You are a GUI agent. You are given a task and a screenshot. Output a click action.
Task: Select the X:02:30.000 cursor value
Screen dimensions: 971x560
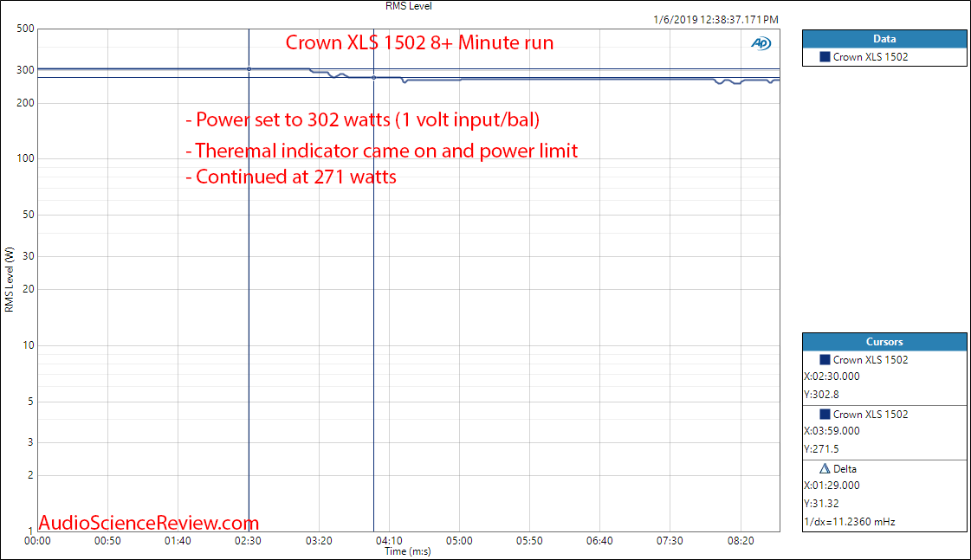point(832,377)
